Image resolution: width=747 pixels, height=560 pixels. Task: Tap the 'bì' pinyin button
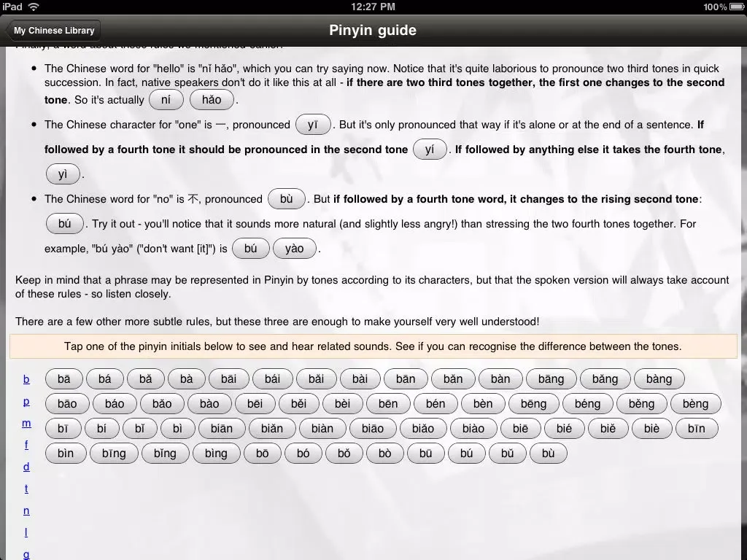coord(178,428)
